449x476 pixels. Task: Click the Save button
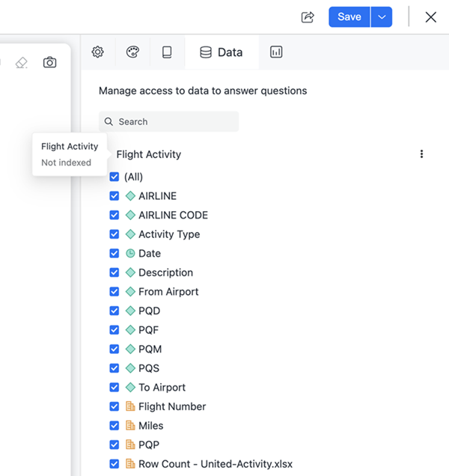coord(349,17)
